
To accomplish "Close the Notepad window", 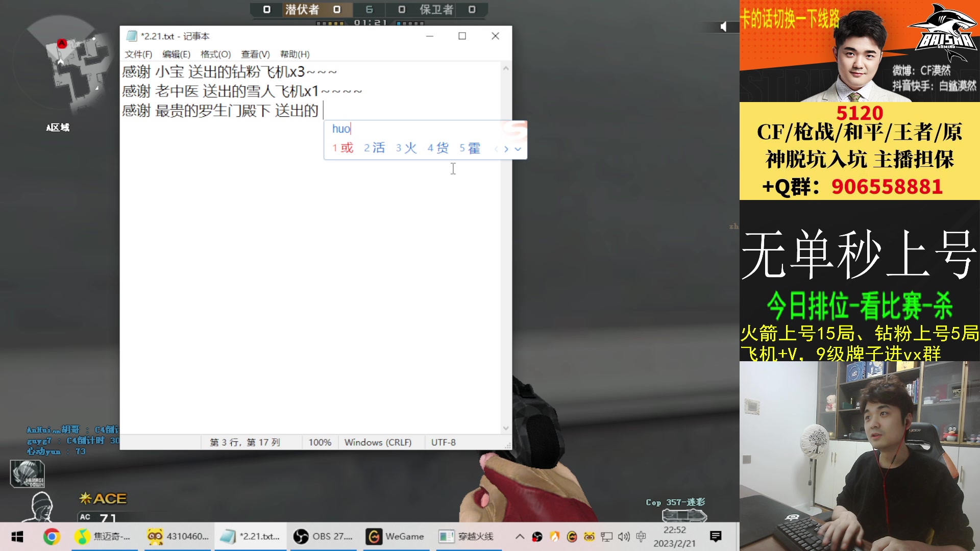I will click(495, 36).
